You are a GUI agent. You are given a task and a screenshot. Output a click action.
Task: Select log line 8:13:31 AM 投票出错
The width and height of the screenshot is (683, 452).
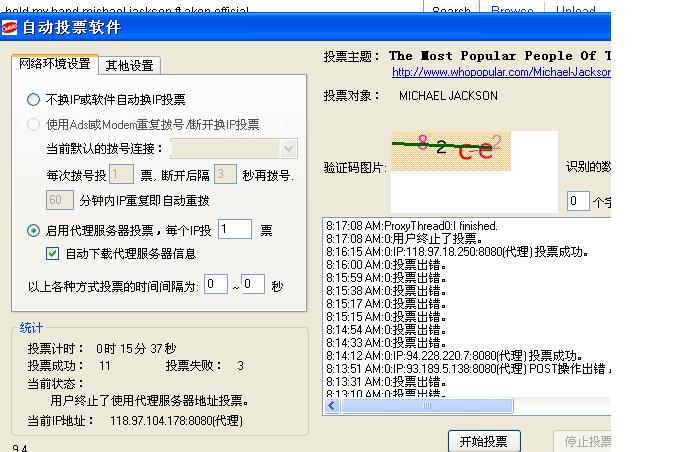coord(386,382)
